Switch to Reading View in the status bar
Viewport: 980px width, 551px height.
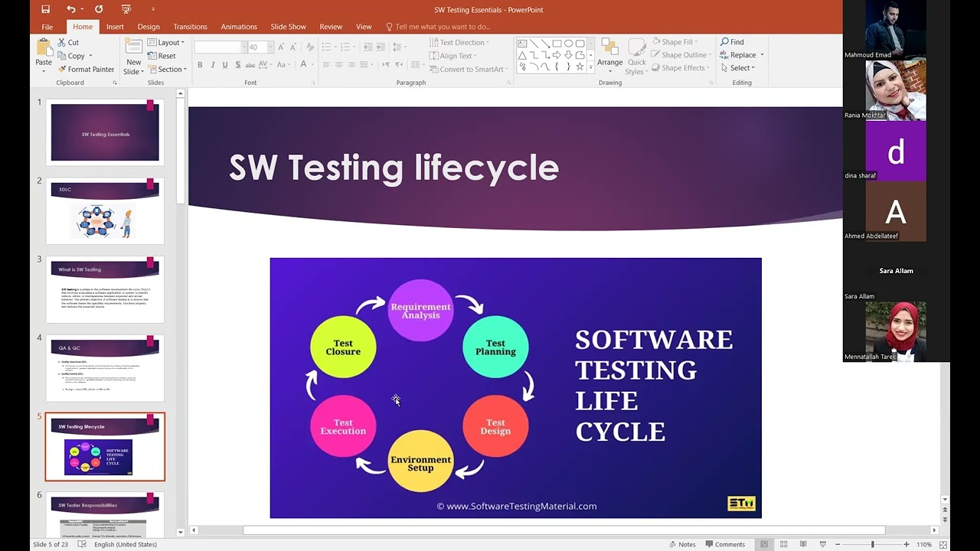[803, 544]
